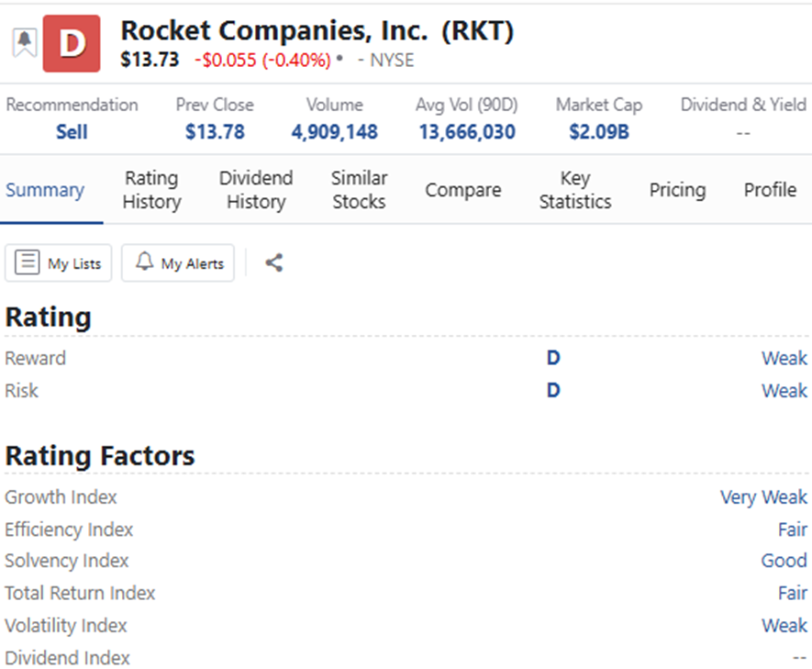The height and width of the screenshot is (669, 812).
Task: Open the Similar Stocks tab
Action: [360, 190]
